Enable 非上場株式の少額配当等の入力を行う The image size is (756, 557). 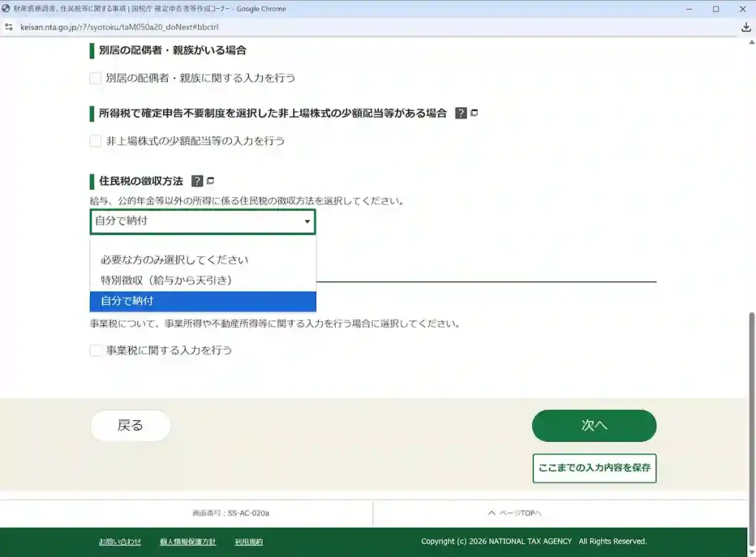tap(96, 140)
